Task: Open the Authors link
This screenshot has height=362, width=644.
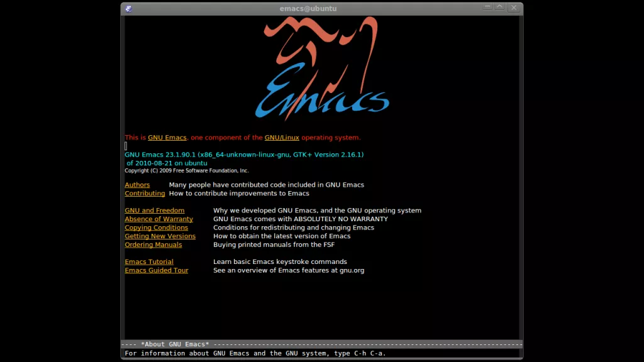Action: tap(137, 185)
